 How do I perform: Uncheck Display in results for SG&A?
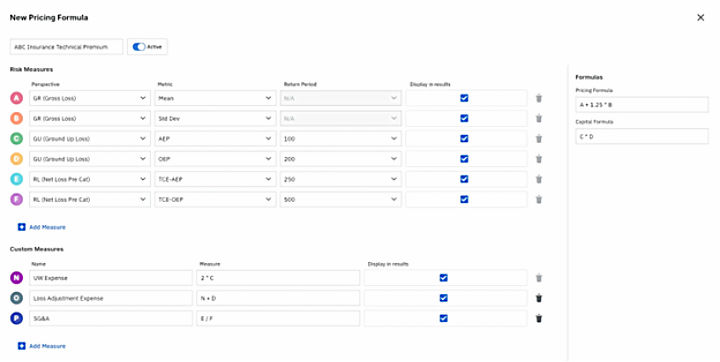tap(444, 318)
